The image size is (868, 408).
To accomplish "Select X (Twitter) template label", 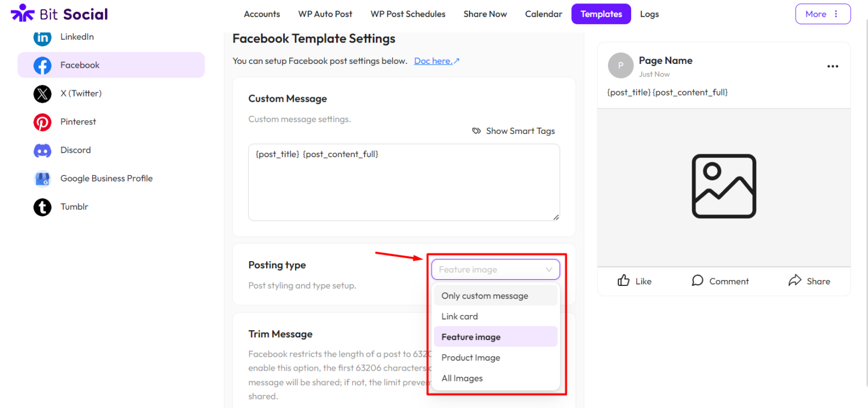I will point(81,93).
